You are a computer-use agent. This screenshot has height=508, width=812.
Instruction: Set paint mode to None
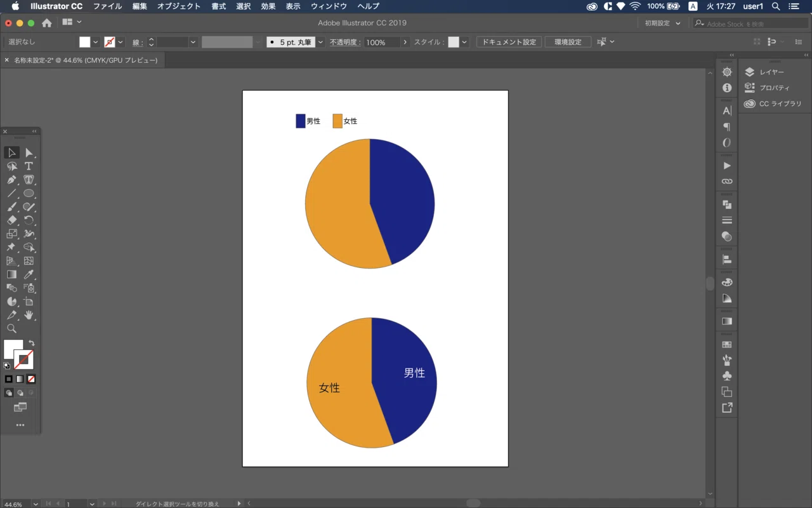(31, 379)
